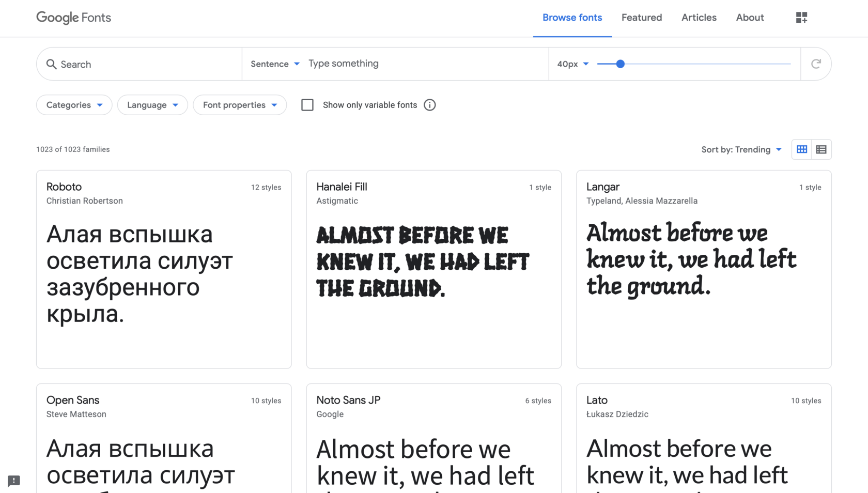Open the selected families grid icon
Screen dimensions: 868x493
[801, 18]
